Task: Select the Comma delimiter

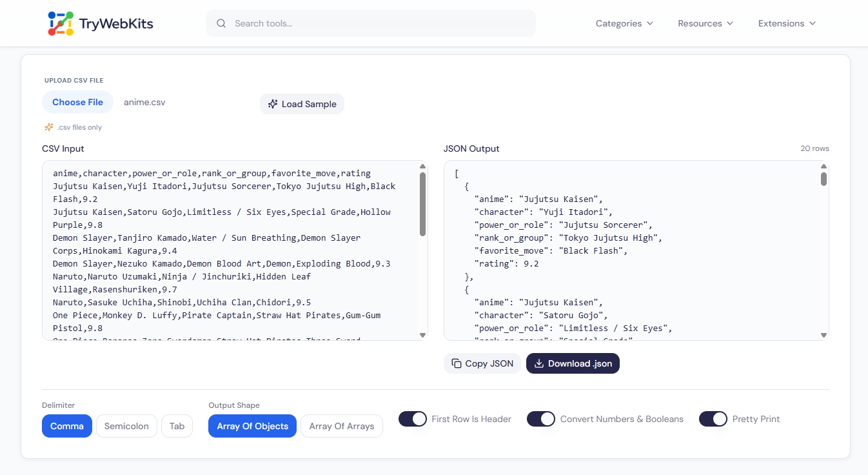Action: click(67, 426)
